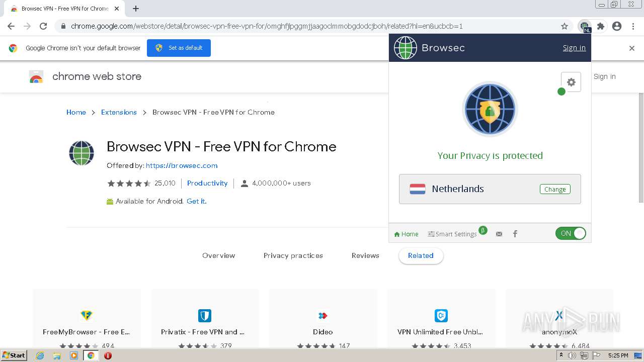Dismiss default browser notification bar
This screenshot has width=644, height=362.
coord(632,48)
